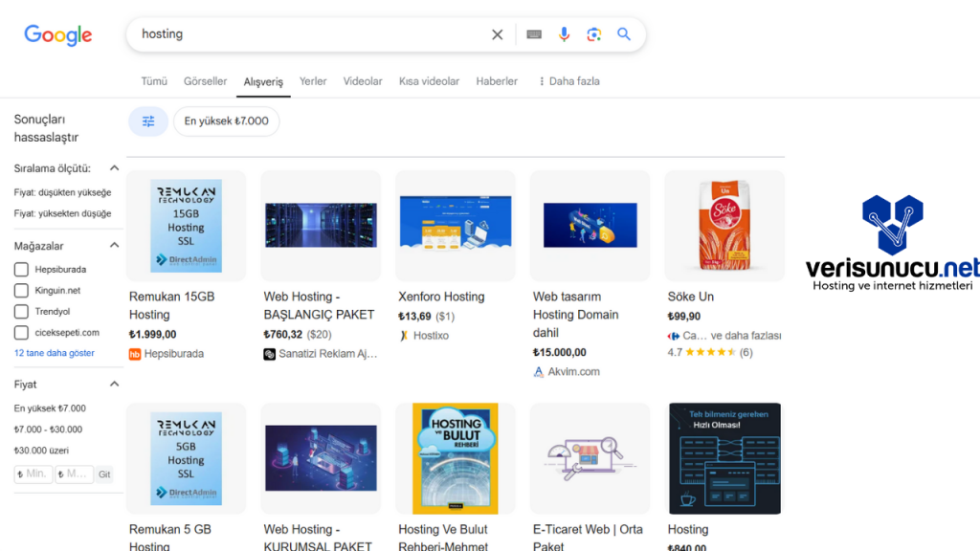Open the Xenforo Hosting title link
980x551 pixels.
coord(441,297)
